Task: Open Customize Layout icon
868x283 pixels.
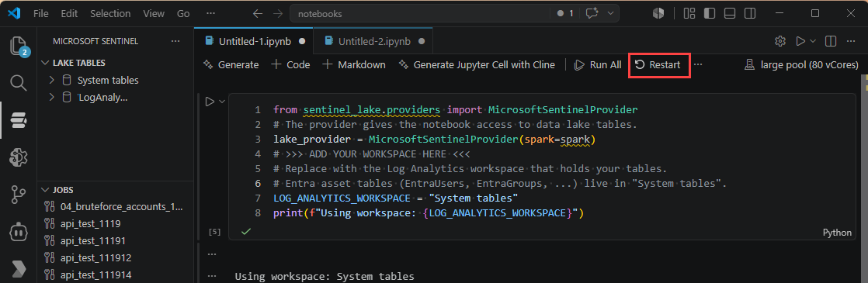Action: click(689, 13)
